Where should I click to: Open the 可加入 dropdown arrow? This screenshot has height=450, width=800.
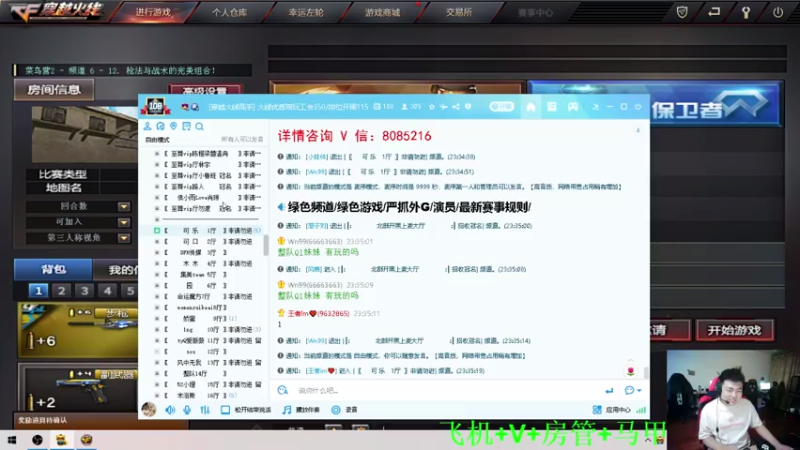(x=124, y=222)
